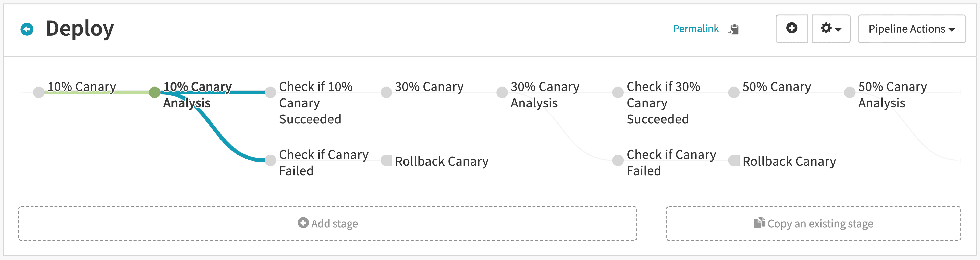
Task: Select Check if 30% Canary Succeeded stage
Action: 618,92
